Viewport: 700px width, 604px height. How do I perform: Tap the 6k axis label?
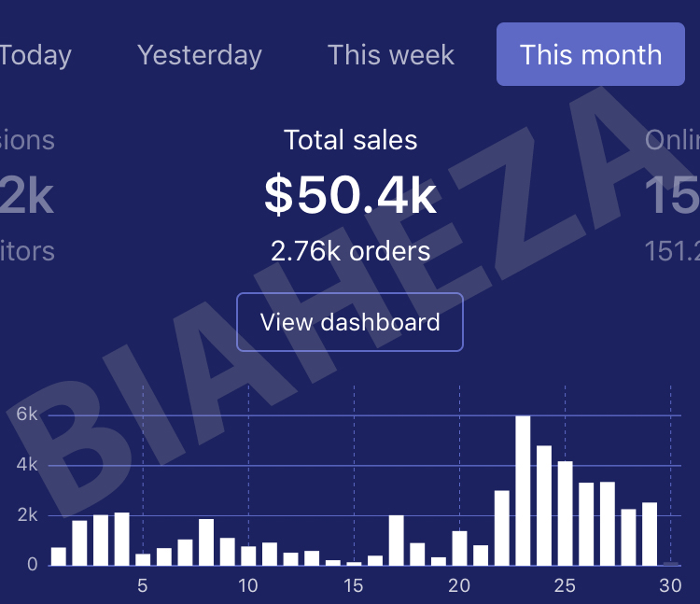click(x=27, y=414)
